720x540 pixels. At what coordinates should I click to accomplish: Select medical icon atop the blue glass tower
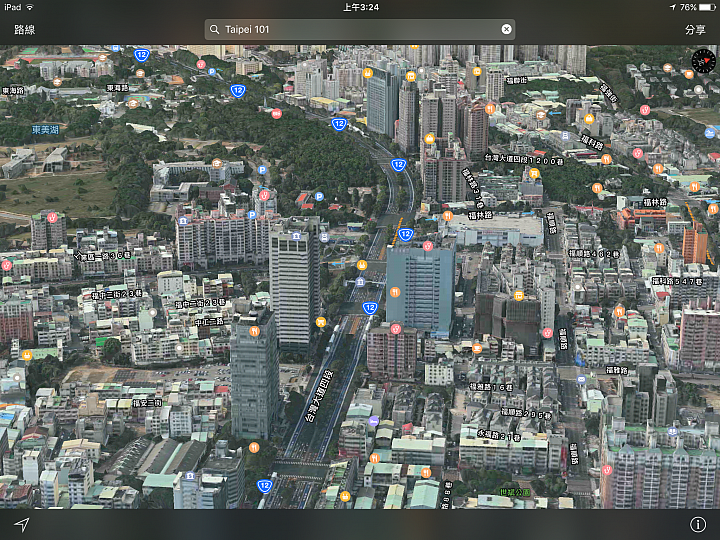[428, 246]
